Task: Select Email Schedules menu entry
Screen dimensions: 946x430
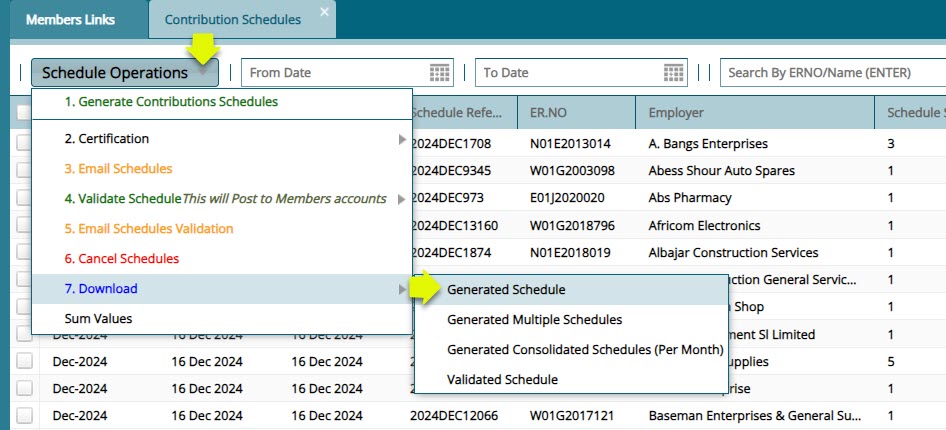Action: (118, 169)
